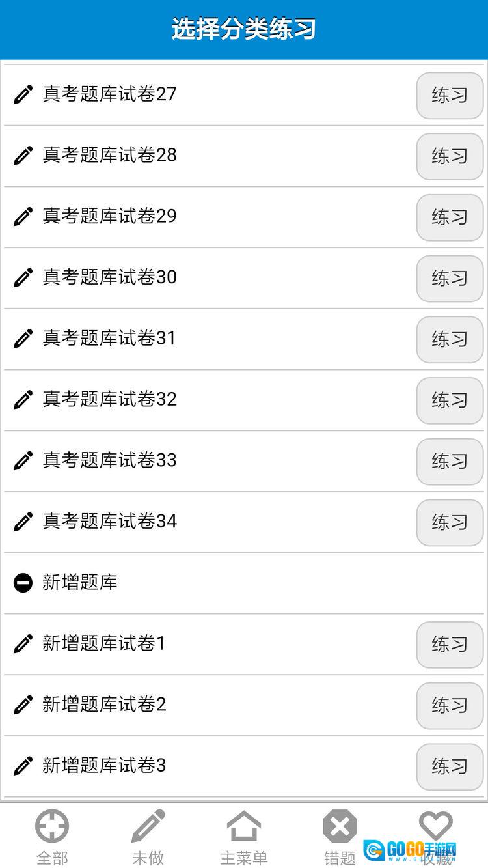Open the 未做 pencil tab
Image resolution: width=488 pixels, height=868 pixels.
click(148, 827)
